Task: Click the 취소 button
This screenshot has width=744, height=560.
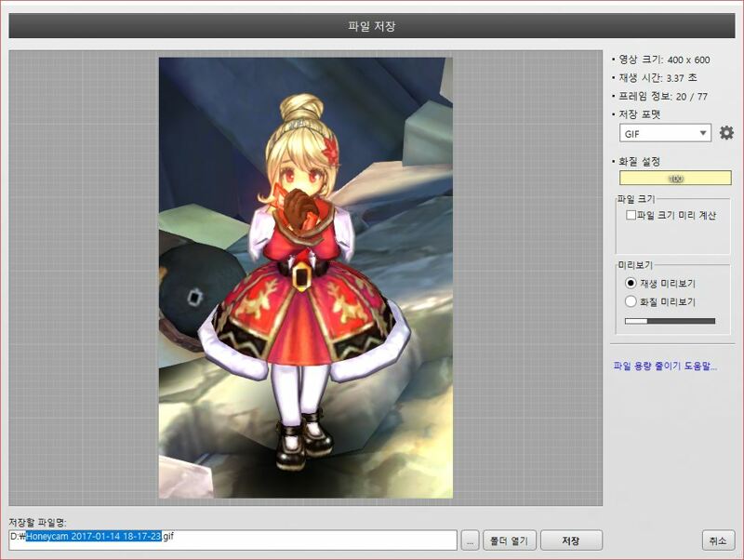Action: point(718,540)
